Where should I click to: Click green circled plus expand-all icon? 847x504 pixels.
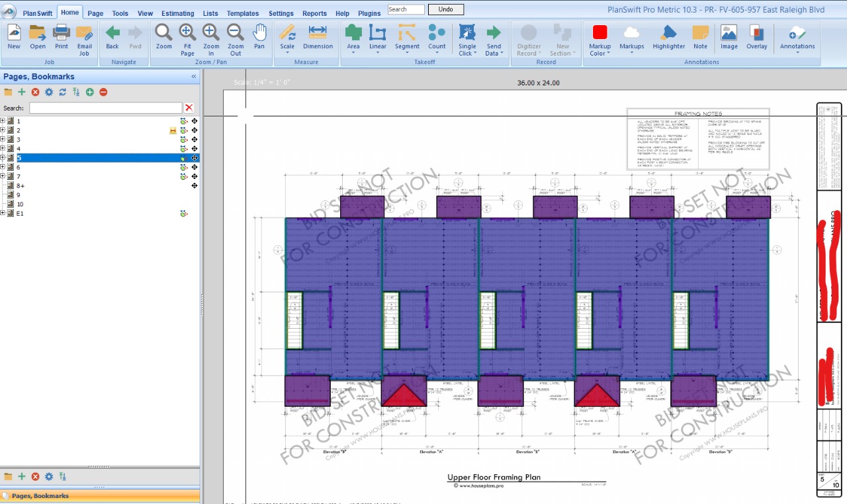pos(89,92)
